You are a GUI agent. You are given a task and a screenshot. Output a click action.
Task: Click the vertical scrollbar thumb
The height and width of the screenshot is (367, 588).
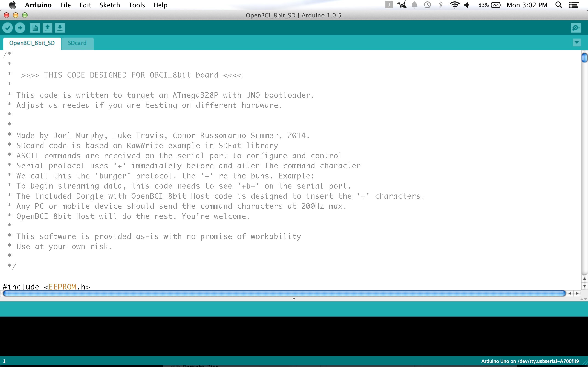click(584, 58)
